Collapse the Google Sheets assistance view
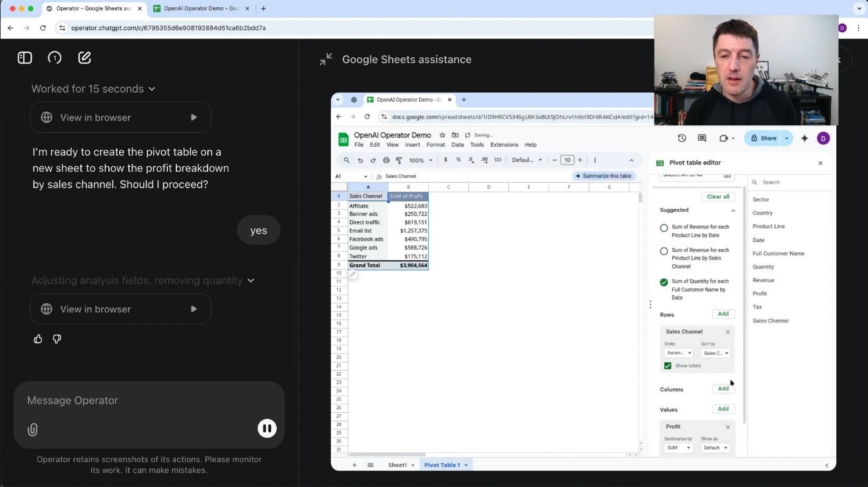 coord(326,59)
